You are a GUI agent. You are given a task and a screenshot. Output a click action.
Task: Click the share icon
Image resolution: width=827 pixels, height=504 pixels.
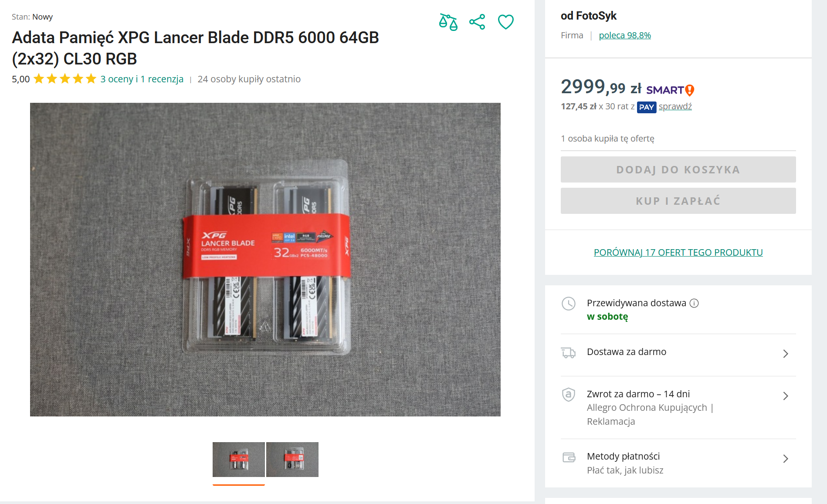tap(477, 22)
